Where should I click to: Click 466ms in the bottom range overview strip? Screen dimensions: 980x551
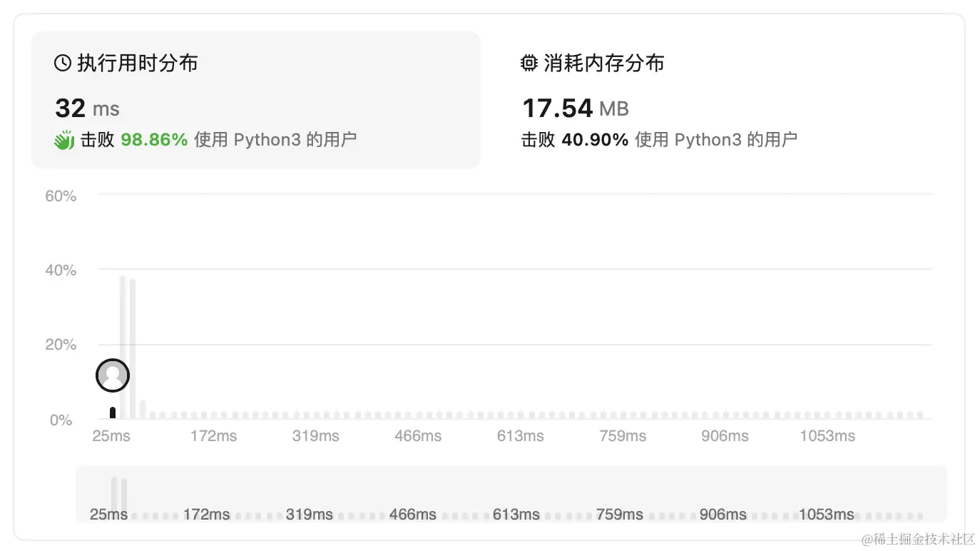(412, 515)
